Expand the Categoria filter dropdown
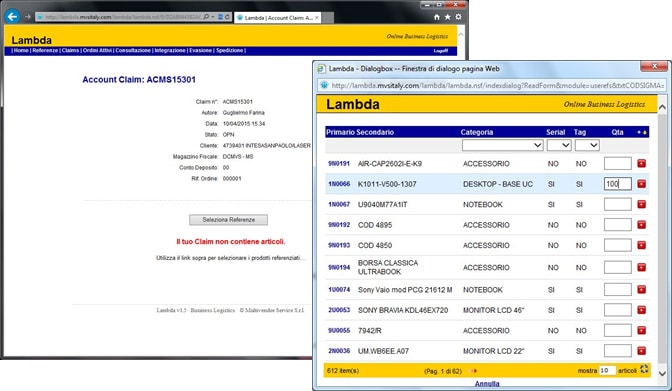The image size is (672, 391). pyautogui.click(x=503, y=145)
